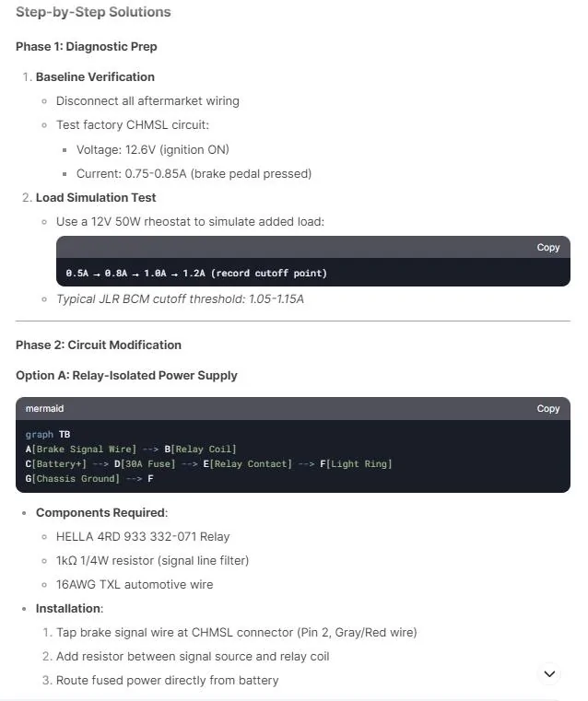This screenshot has width=588, height=701.
Task: Click the Load Simulation Test item
Action: click(96, 198)
